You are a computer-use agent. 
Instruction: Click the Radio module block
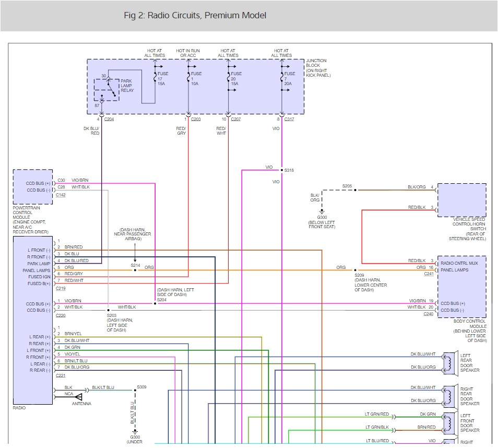32,320
